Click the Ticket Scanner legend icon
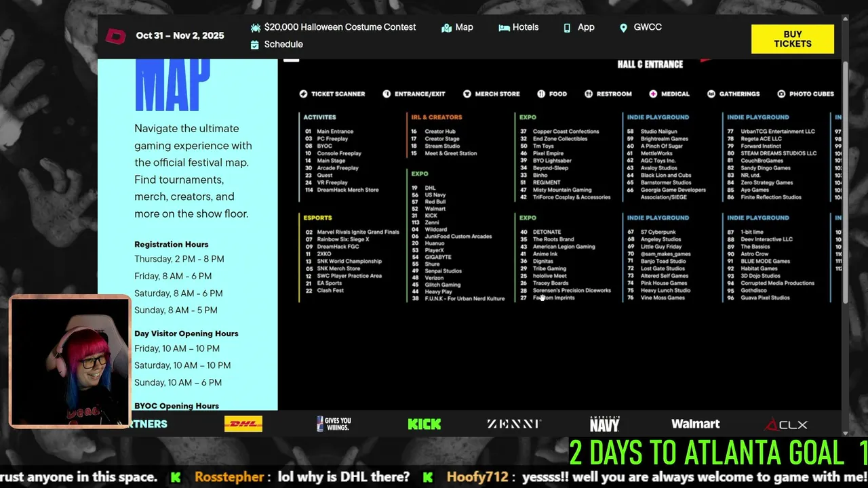The width and height of the screenshot is (868, 488). [303, 94]
